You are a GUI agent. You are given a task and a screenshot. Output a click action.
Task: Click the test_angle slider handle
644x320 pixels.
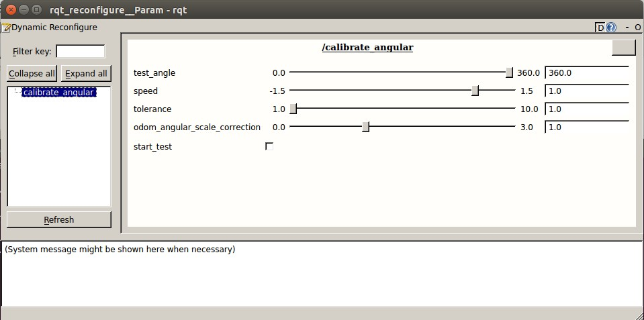509,72
